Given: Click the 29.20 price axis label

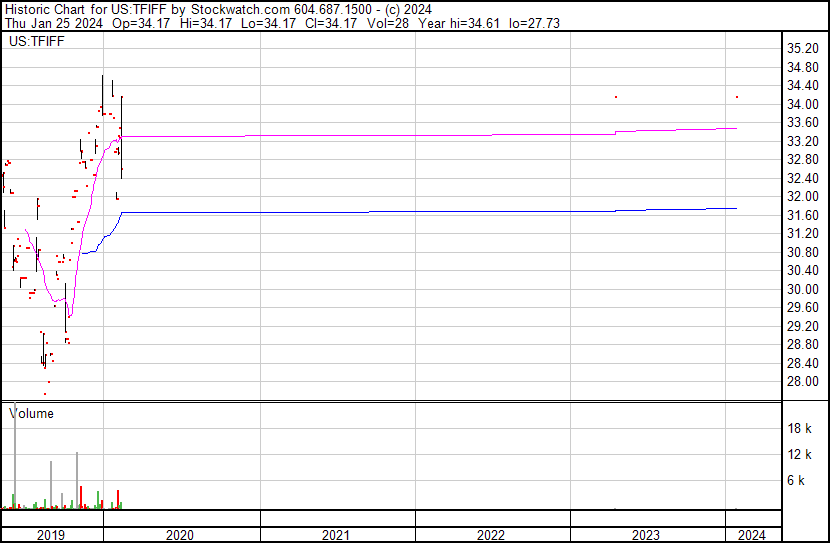Looking at the screenshot, I should pyautogui.click(x=802, y=326).
